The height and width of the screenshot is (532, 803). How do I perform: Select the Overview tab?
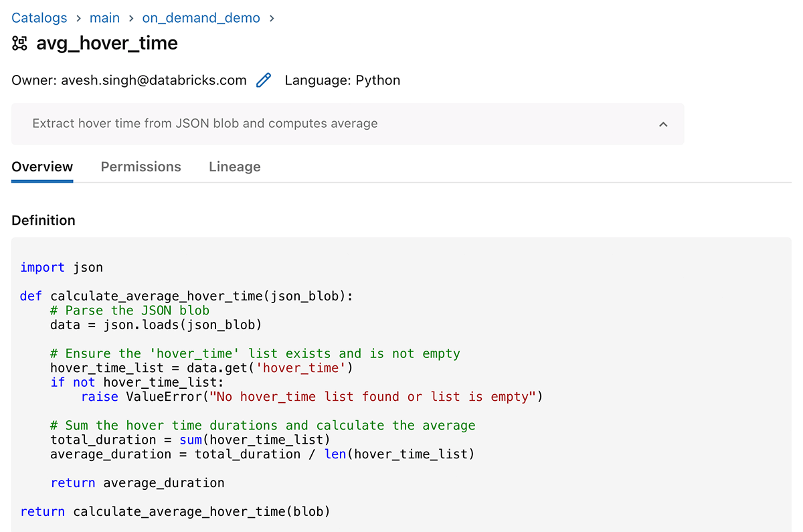tap(42, 167)
